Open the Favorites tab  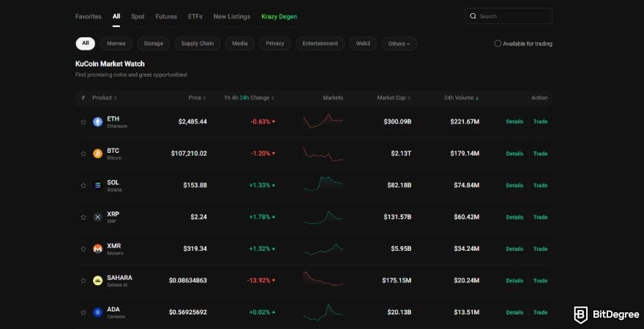click(x=89, y=16)
